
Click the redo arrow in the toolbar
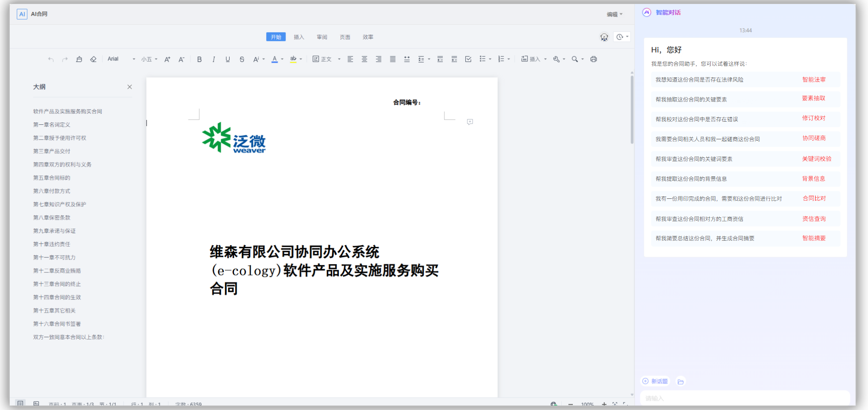tap(65, 59)
